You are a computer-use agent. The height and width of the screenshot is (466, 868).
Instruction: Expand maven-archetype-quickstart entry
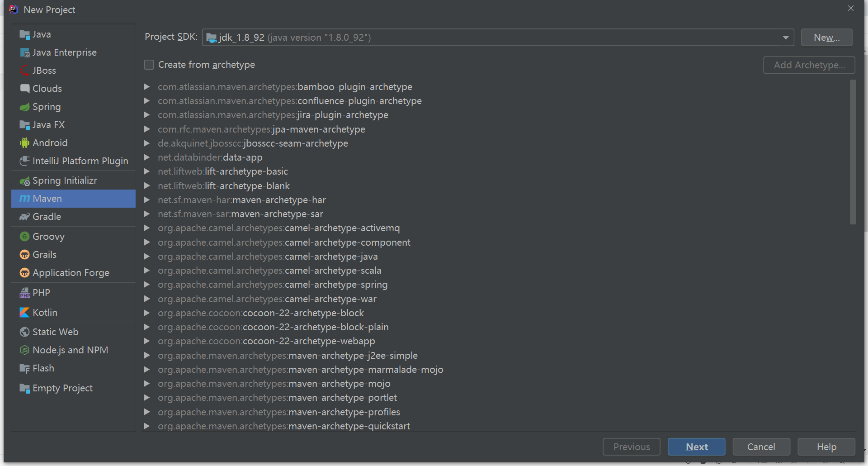point(147,426)
